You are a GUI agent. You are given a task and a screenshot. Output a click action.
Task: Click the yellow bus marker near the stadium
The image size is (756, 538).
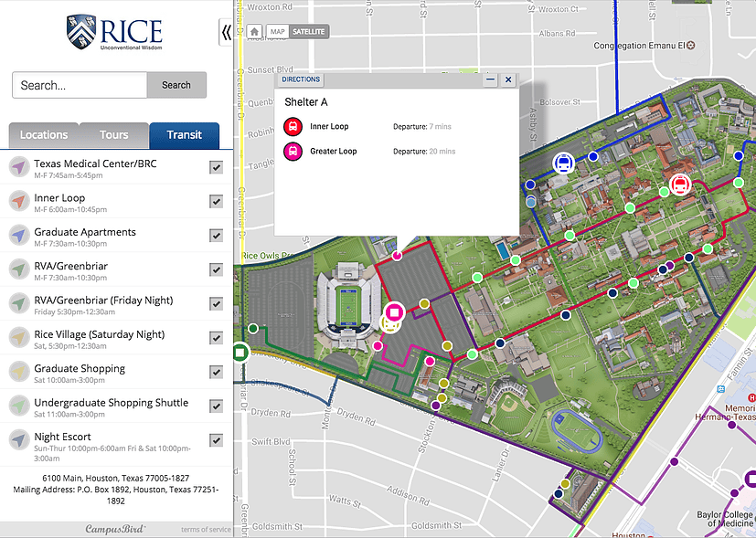pyautogui.click(x=389, y=325)
